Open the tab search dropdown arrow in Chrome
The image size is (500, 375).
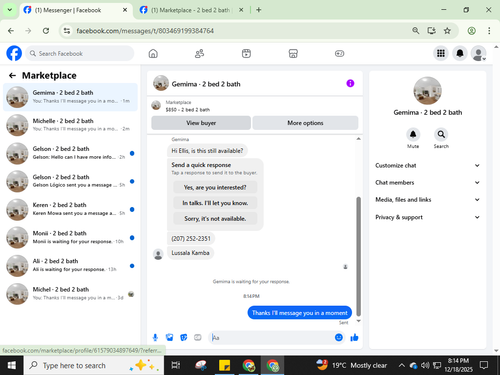coord(10,10)
